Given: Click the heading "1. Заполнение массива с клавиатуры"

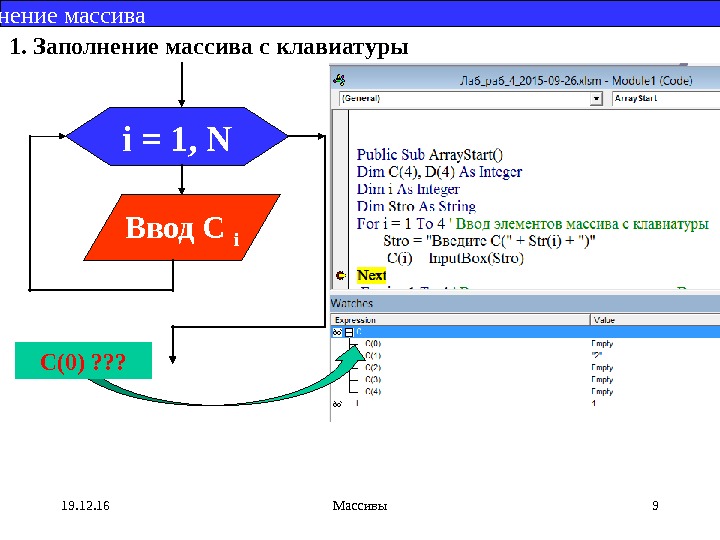Looking at the screenshot, I should [x=209, y=47].
